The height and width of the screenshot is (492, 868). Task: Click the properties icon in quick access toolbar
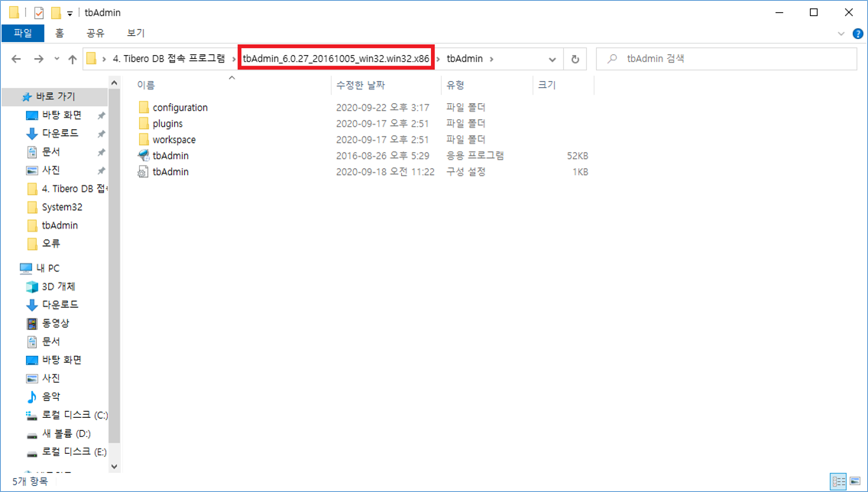click(39, 13)
